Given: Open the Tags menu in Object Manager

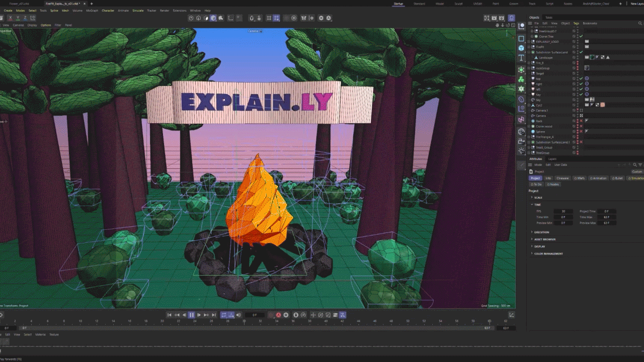Looking at the screenshot, I should pos(576,23).
